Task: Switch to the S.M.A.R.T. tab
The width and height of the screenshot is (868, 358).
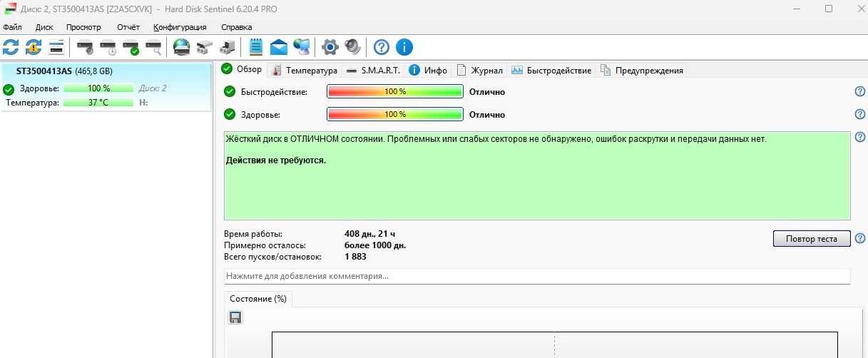Action: pos(372,70)
